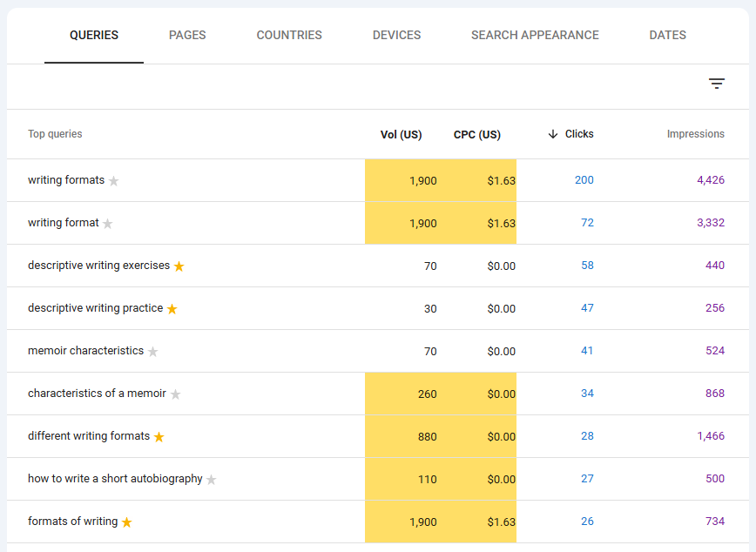Click the Clicks sort arrow
Viewport: 756px width, 552px height.
tap(553, 134)
